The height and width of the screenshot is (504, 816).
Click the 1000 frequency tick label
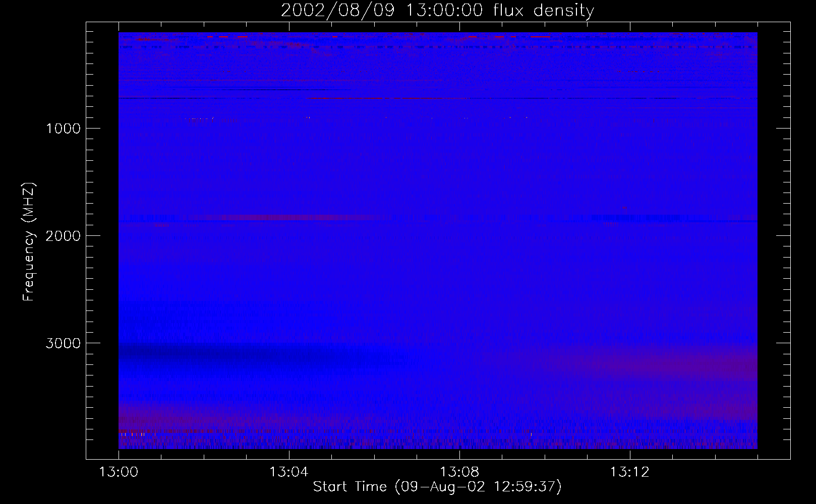click(63, 129)
